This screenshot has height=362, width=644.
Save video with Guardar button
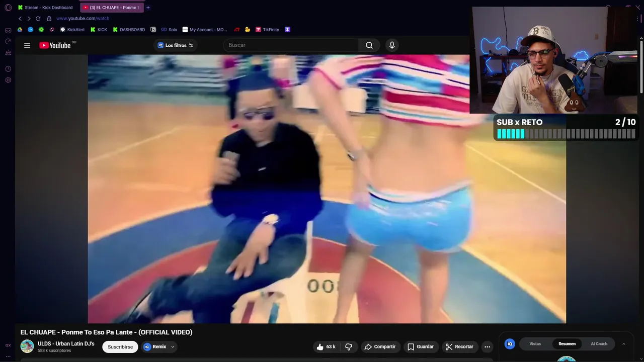coord(421,347)
